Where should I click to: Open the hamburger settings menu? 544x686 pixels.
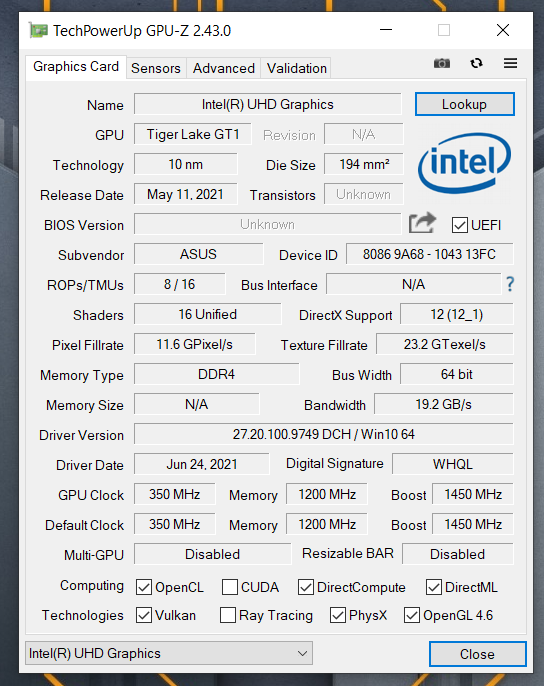[510, 63]
